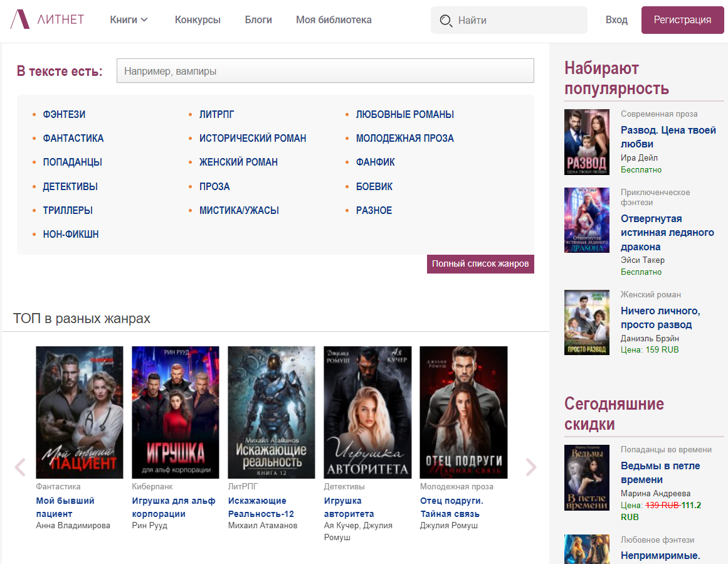The image size is (728, 564).
Task: Click the Литнет logo
Action: (48, 19)
